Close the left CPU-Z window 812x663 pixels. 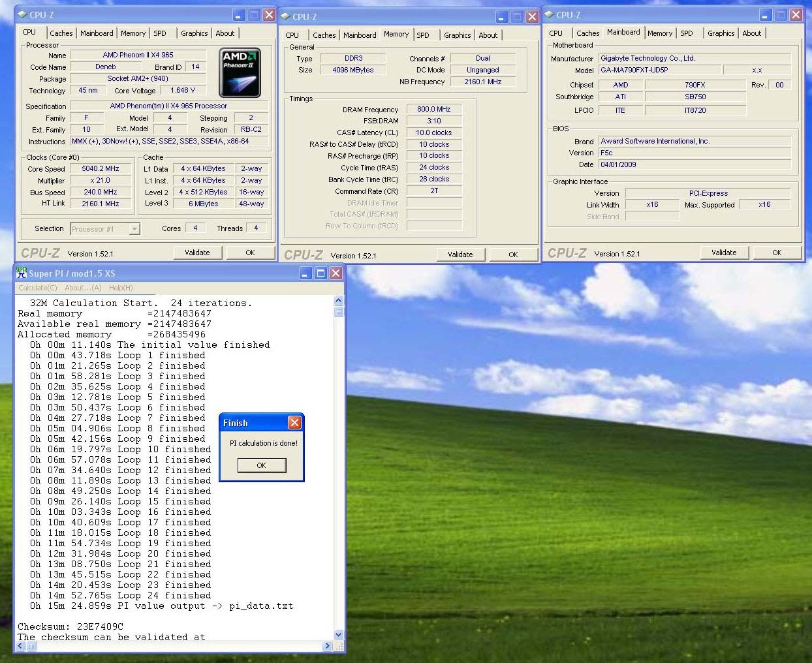point(269,14)
